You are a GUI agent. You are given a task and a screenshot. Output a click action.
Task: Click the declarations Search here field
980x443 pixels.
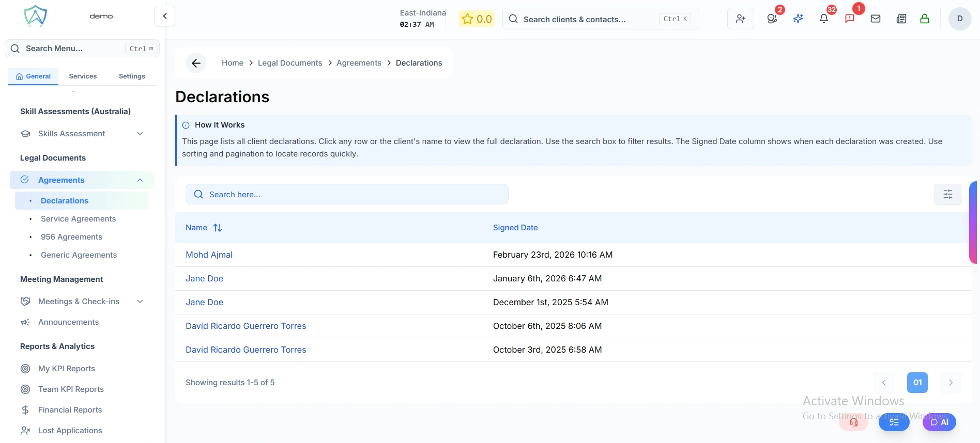click(x=347, y=195)
